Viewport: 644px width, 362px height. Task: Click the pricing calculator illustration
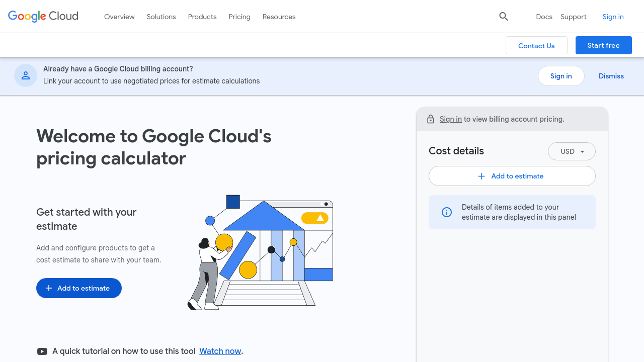click(260, 252)
